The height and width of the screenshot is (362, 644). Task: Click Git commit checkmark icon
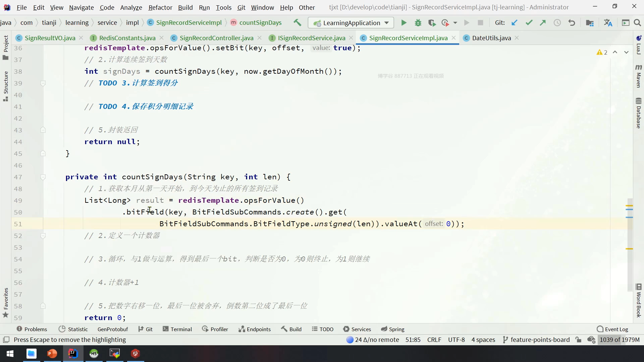coord(529,23)
